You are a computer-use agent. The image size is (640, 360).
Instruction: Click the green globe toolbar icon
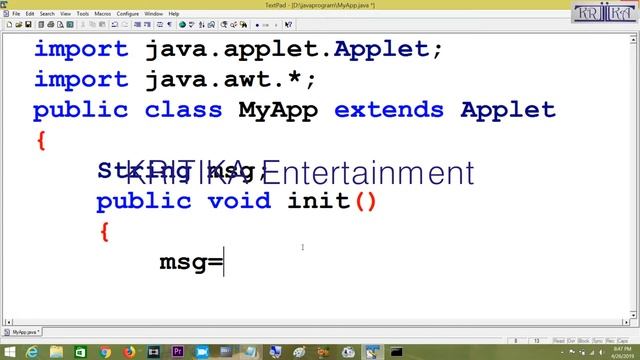click(x=182, y=24)
